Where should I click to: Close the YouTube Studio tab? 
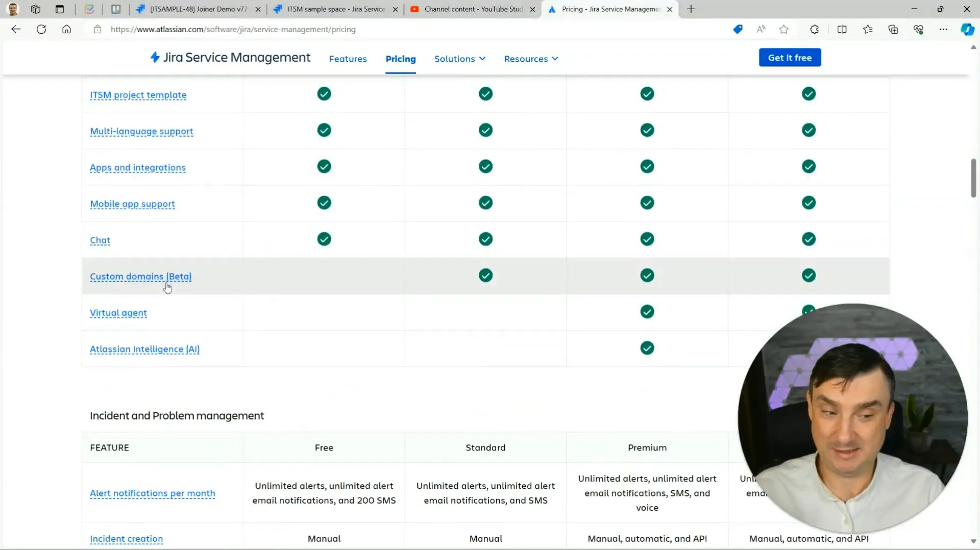[532, 9]
